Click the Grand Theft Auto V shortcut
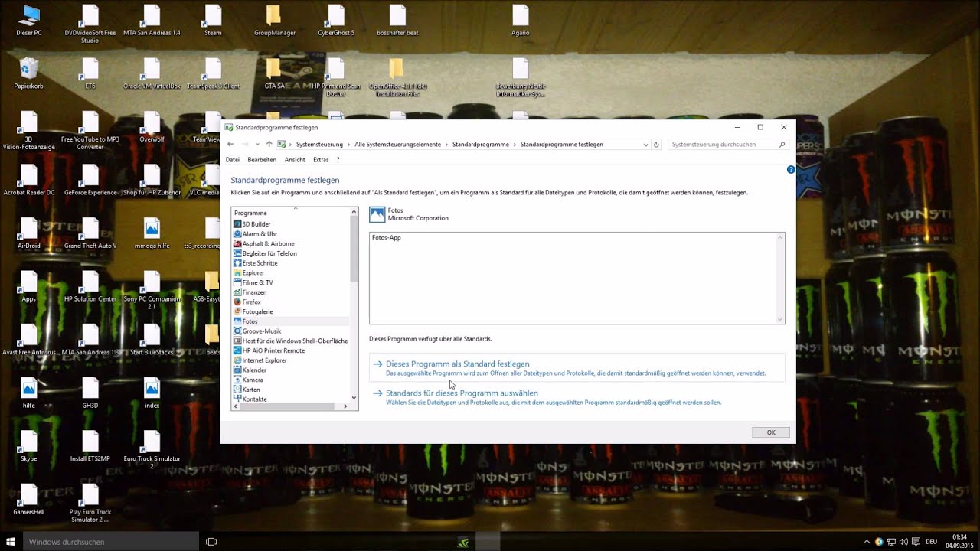 (90, 233)
